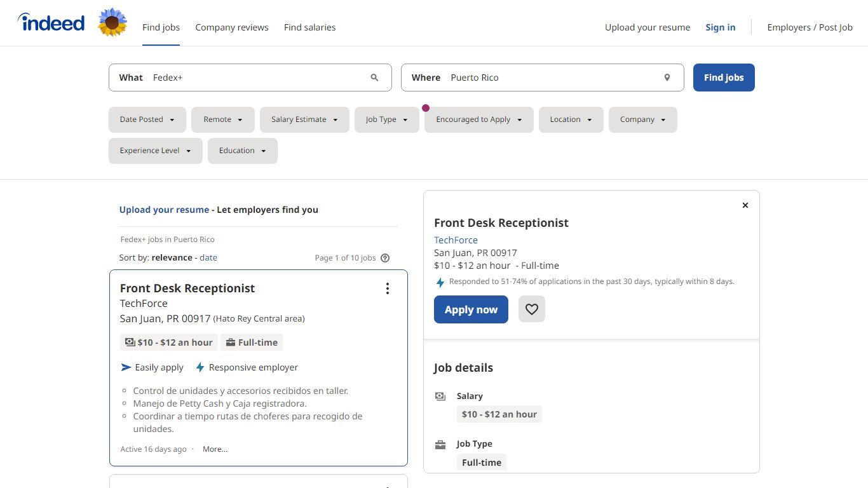Open the Job Type filter dropdown
This screenshot has height=488, width=868.
tap(387, 119)
